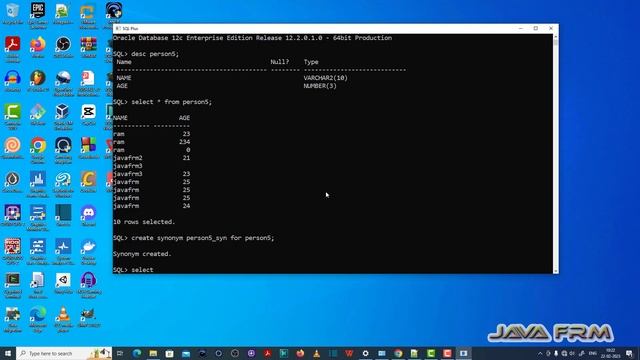Open OBS Studio desktop shortcut
This screenshot has height=360, width=640.
[63, 47]
